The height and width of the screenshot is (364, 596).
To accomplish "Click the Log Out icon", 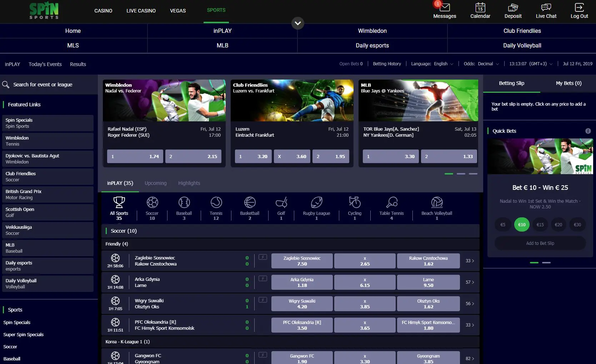I will (x=579, y=7).
